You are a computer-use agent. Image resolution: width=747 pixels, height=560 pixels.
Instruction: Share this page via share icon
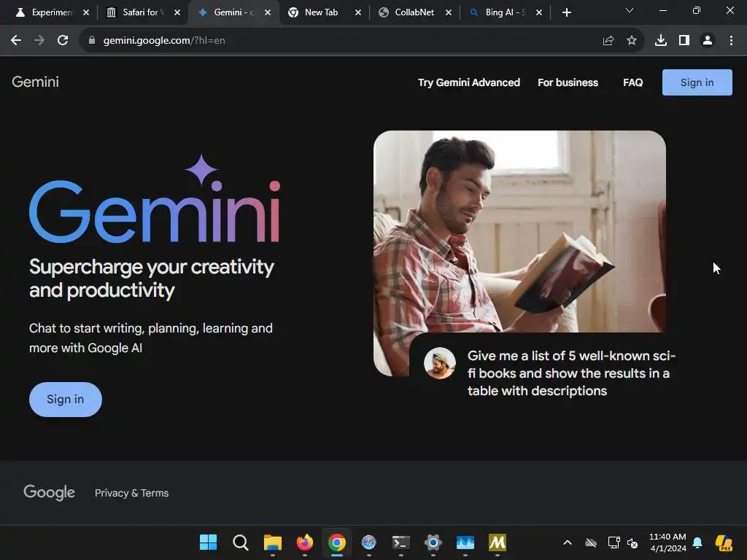pos(608,41)
